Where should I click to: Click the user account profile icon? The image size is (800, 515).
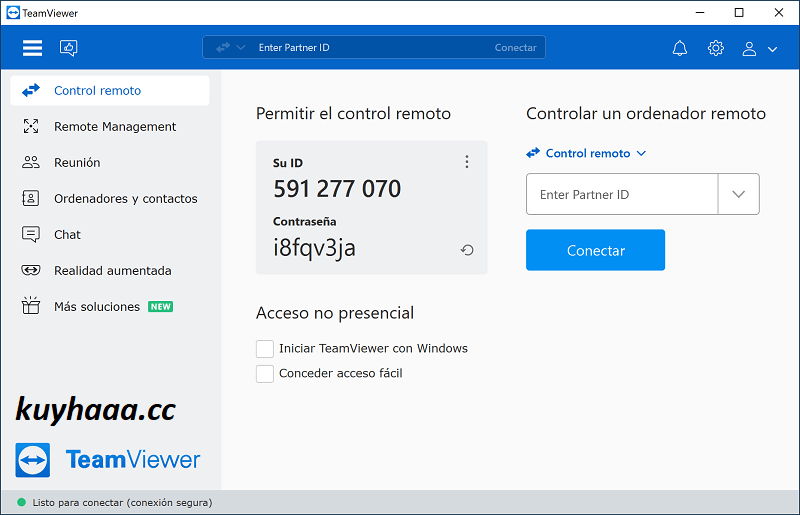point(749,49)
